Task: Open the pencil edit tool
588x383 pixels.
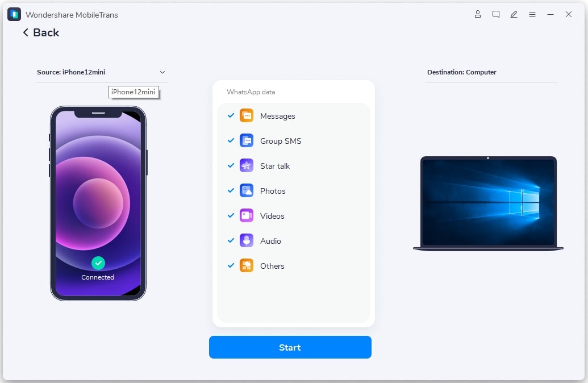Action: pyautogui.click(x=514, y=14)
